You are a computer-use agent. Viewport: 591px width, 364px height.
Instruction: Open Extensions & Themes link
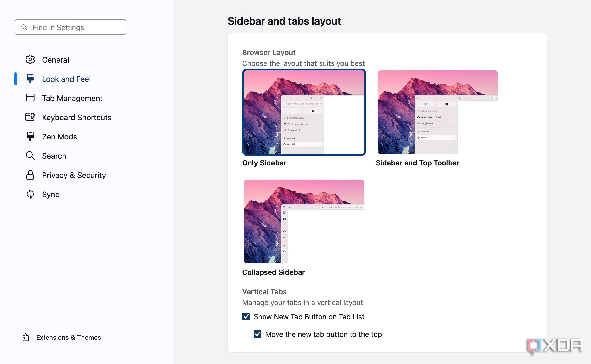[68, 337]
